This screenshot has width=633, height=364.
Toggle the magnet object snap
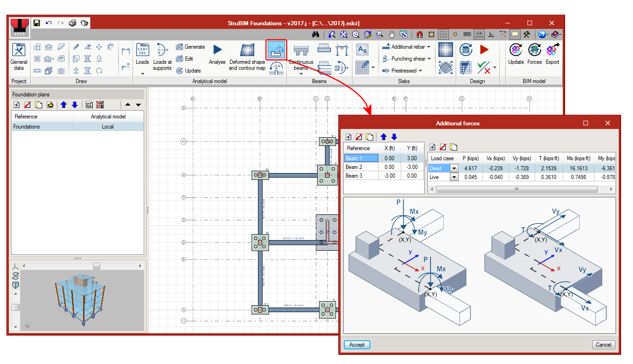pyautogui.click(x=420, y=34)
